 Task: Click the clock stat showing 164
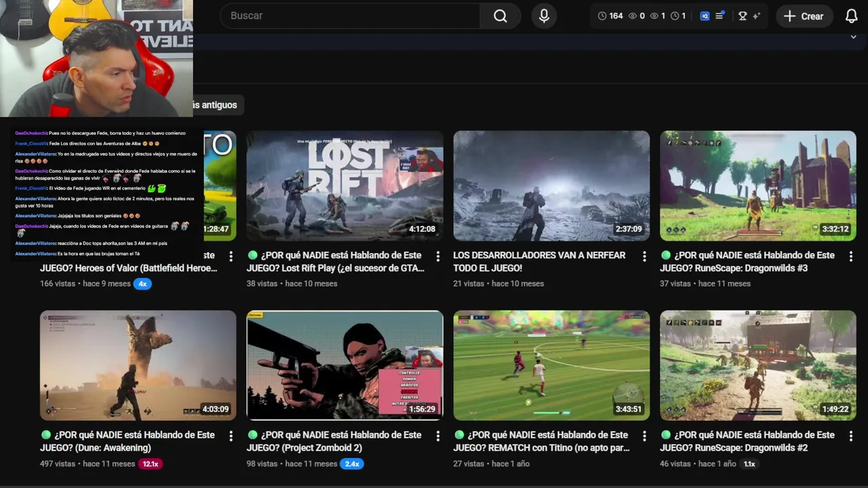click(610, 16)
